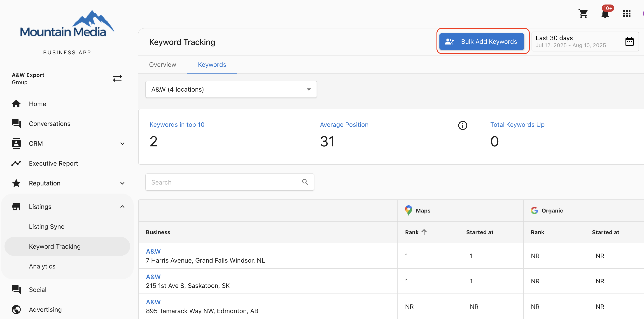Click the CRM contacts icon
644x319 pixels.
(x=16, y=143)
